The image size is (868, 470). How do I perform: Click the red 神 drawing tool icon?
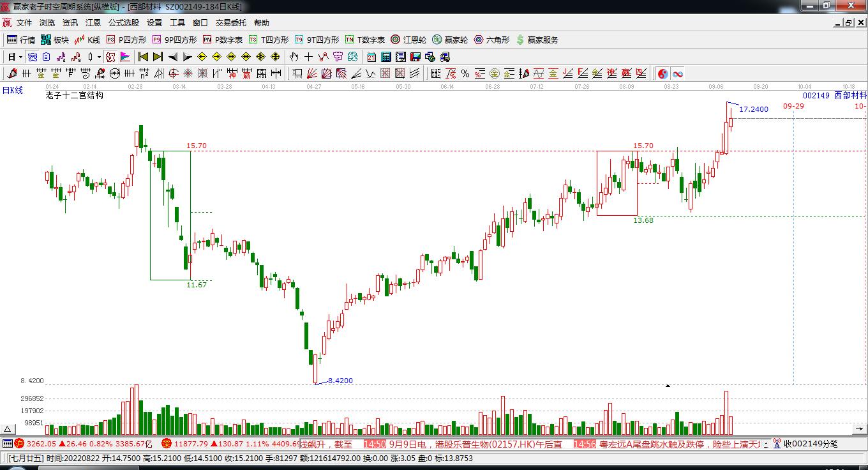point(232,73)
